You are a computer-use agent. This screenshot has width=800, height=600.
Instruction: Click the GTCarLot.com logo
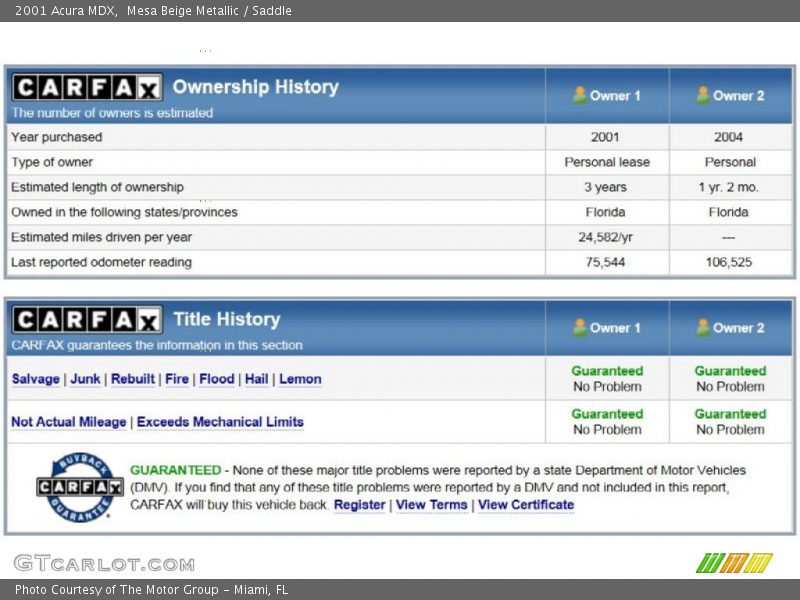coord(104,563)
